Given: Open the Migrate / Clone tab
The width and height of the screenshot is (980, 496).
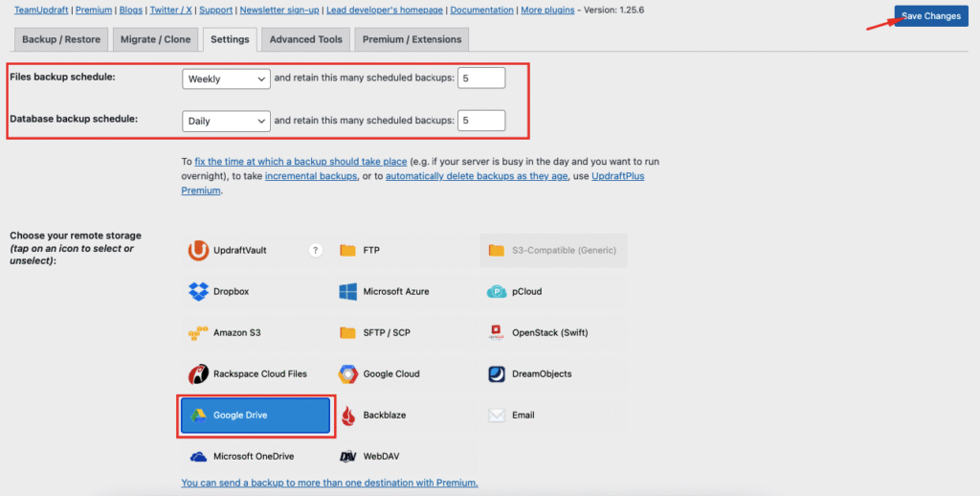Looking at the screenshot, I should point(156,39).
